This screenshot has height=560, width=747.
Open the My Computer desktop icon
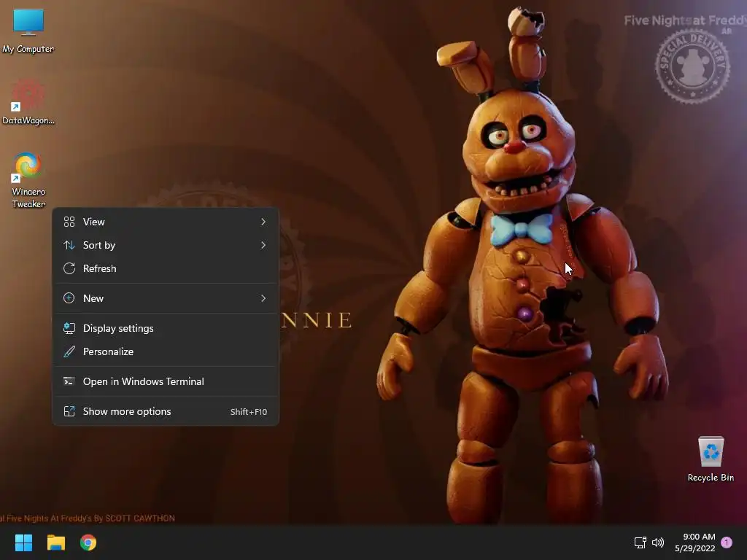pos(28,31)
